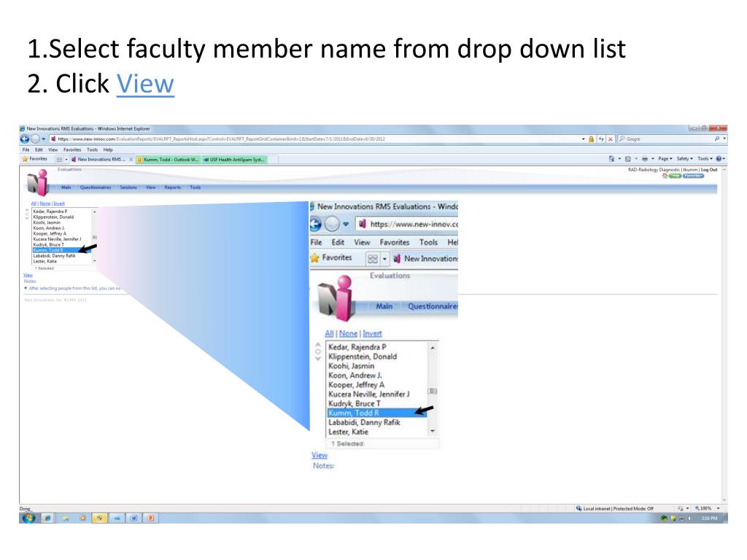Open Internet Explorer from the taskbar
Screen dimensions: 747x560
click(x=47, y=518)
